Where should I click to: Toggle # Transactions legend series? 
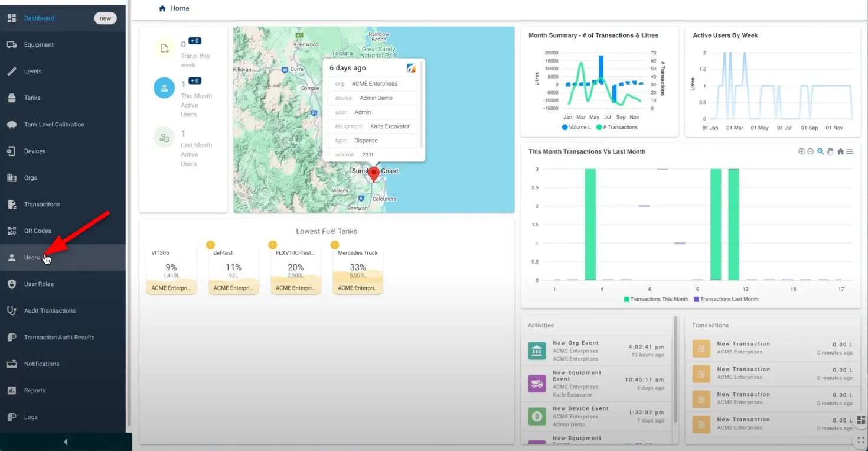tap(616, 127)
